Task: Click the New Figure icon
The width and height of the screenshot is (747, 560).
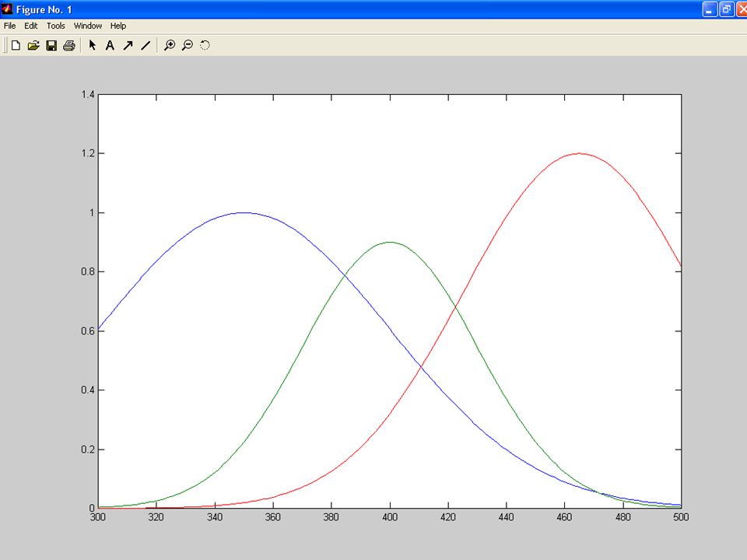Action: [x=16, y=45]
